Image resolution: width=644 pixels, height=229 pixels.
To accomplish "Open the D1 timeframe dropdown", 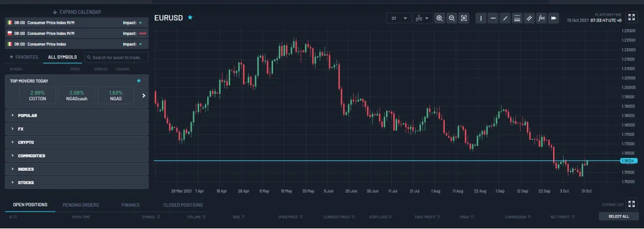I will tap(398, 18).
